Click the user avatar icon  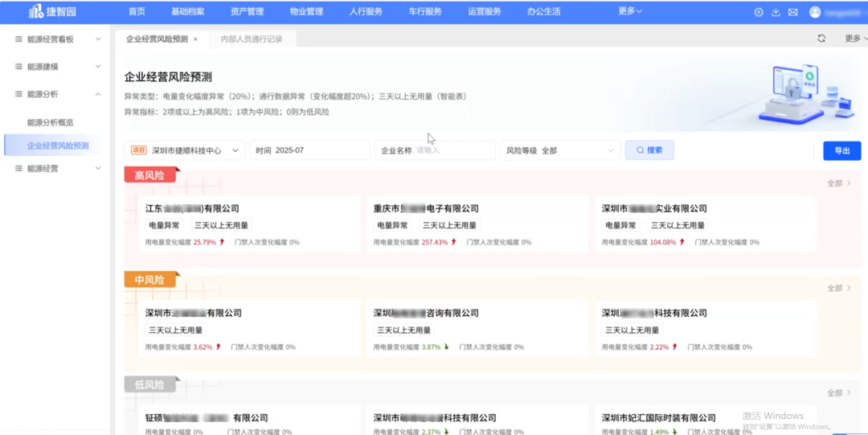click(x=815, y=12)
